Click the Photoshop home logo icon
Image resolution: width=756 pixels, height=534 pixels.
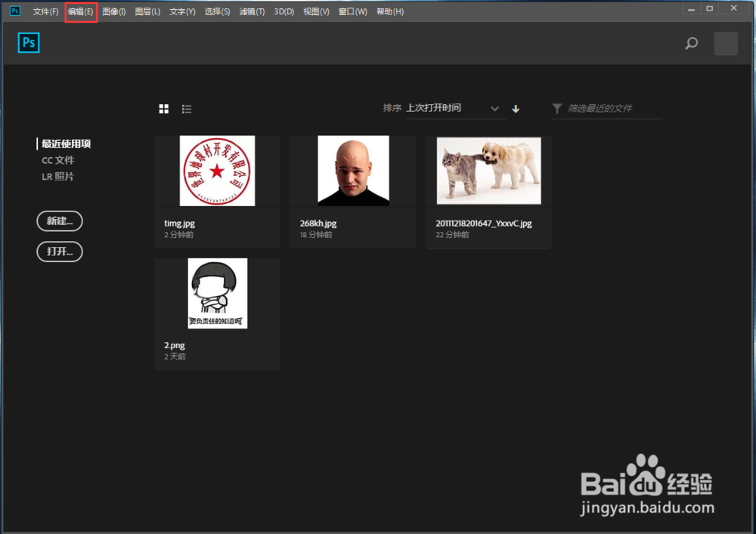(29, 43)
